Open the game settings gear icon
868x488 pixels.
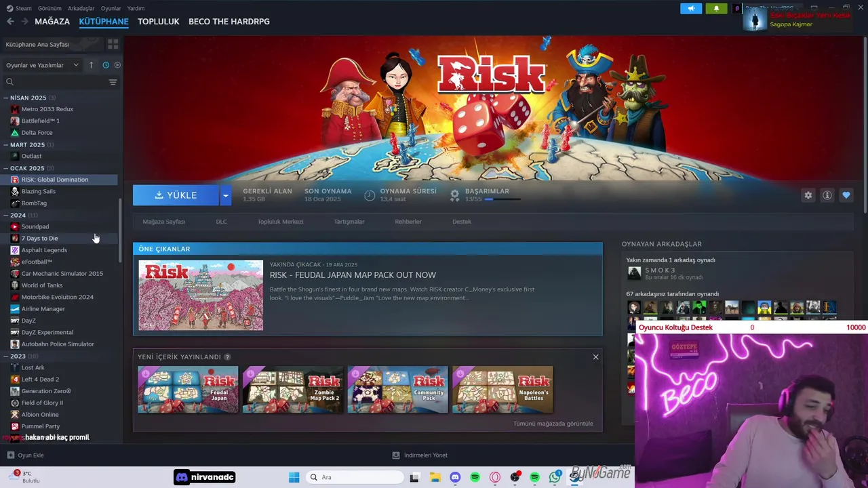point(808,195)
